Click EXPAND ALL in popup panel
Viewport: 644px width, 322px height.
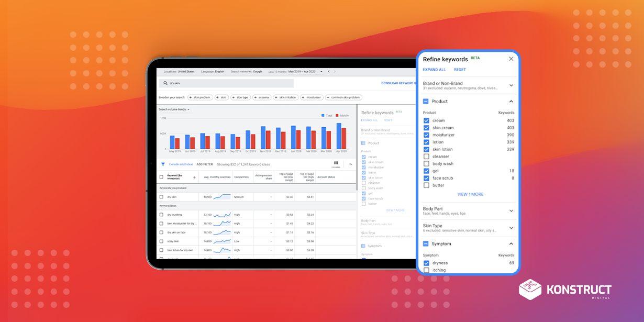(435, 70)
